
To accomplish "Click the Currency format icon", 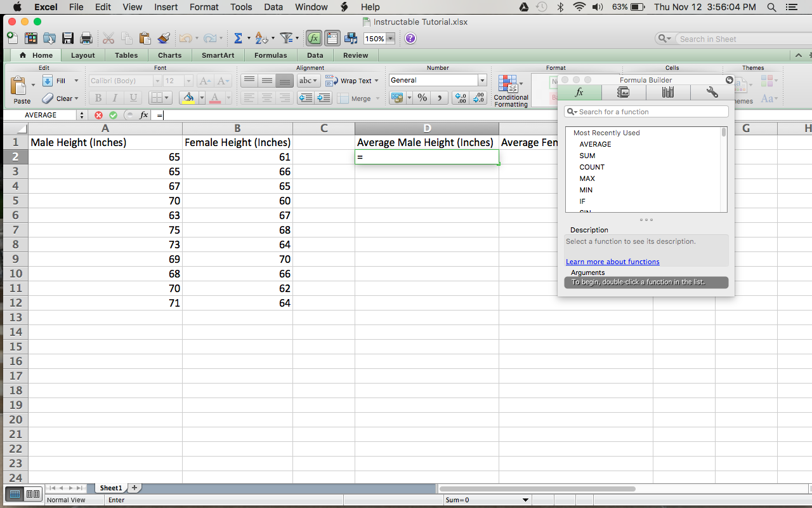I will [x=397, y=98].
